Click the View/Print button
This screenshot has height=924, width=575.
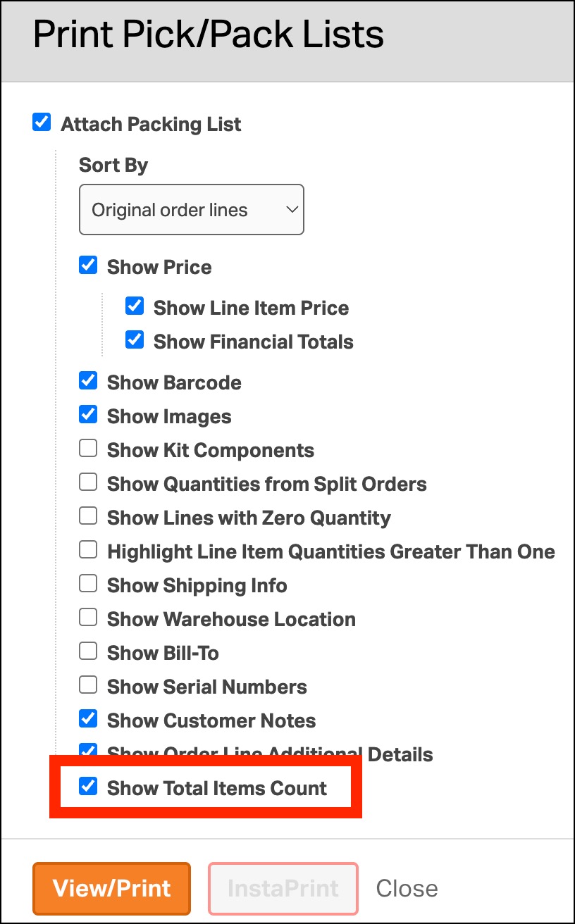(111, 888)
